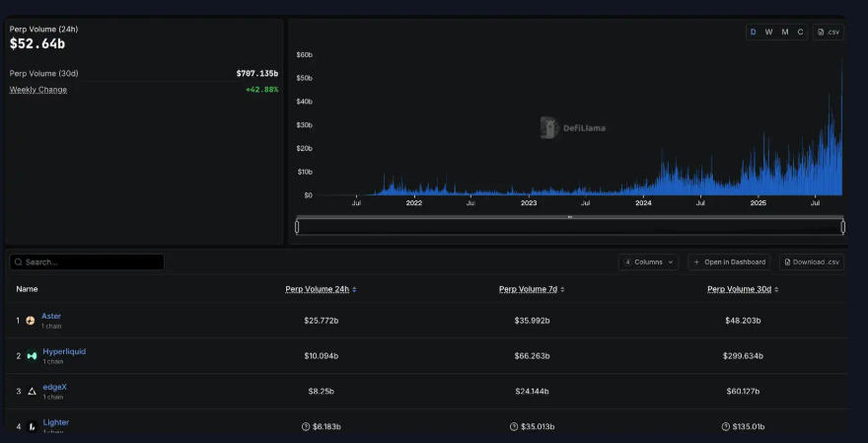Click the help icon next to $35.013b
The width and height of the screenshot is (868, 443).
coord(514,427)
